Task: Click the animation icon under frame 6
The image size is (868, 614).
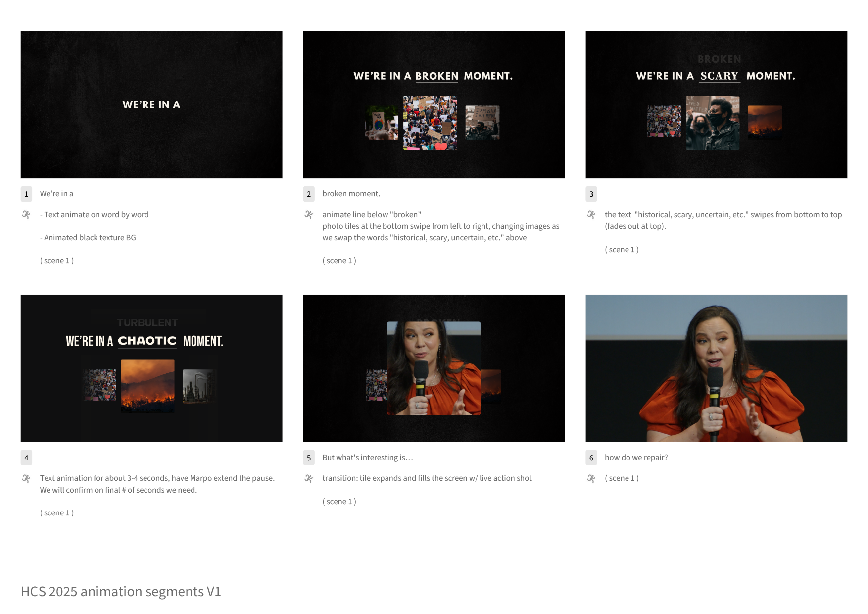Action: coord(591,478)
